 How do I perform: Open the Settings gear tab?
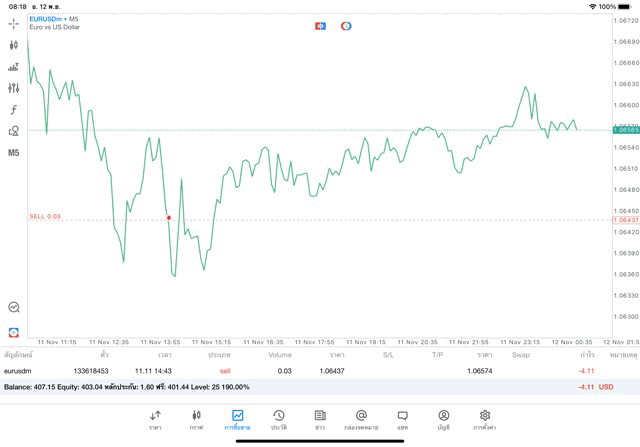click(485, 419)
